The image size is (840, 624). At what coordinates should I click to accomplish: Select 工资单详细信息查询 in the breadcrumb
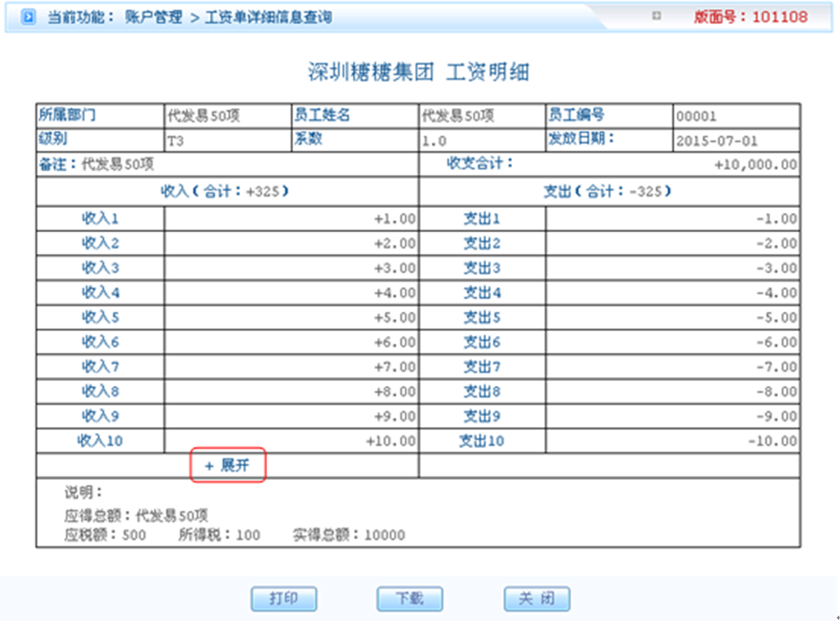pyautogui.click(x=269, y=17)
